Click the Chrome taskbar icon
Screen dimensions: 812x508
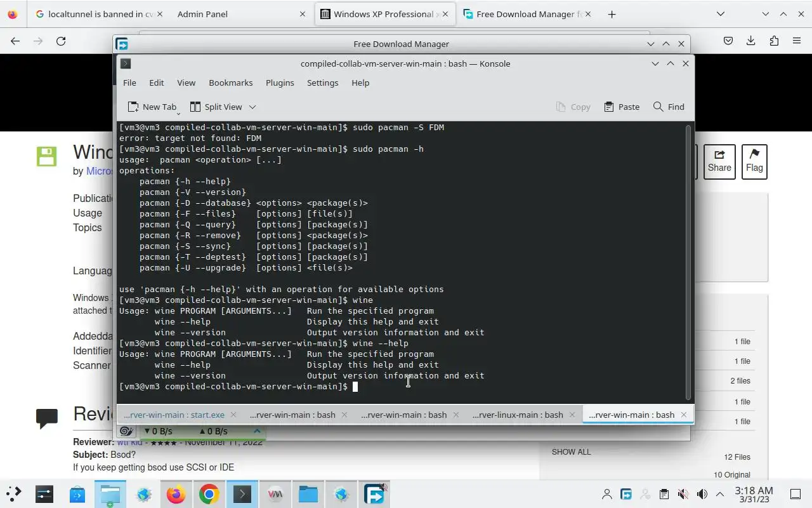(x=209, y=494)
